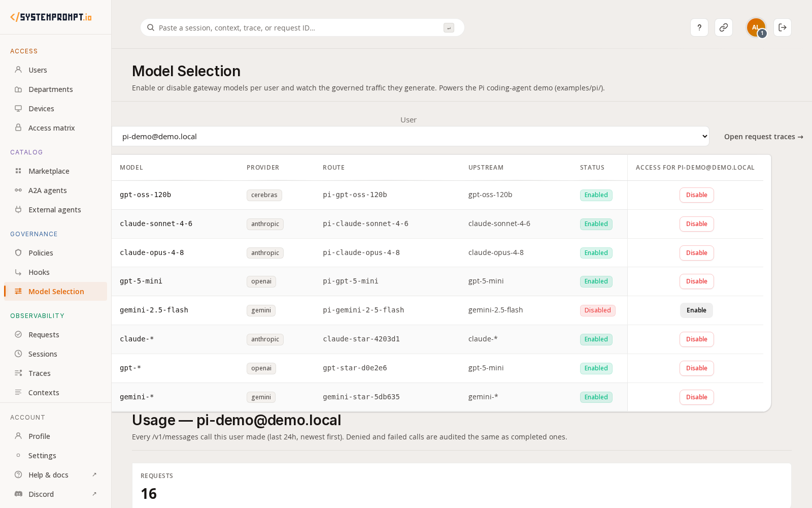Viewport: 812px width, 508px height.
Task: Click the Hooks arrow icon
Action: click(x=18, y=272)
